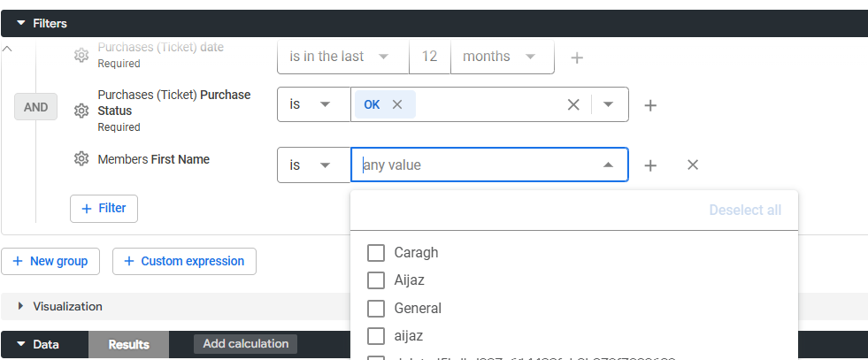
Task: Open the 'is in the last' condition dropdown
Action: pyautogui.click(x=342, y=57)
